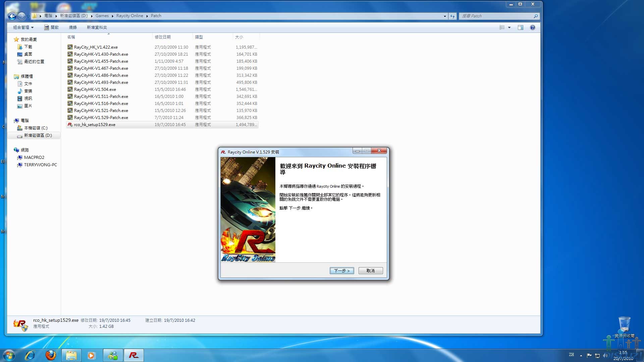Expand the address bar history dropdown
The width and height of the screenshot is (644, 362).
[445, 16]
